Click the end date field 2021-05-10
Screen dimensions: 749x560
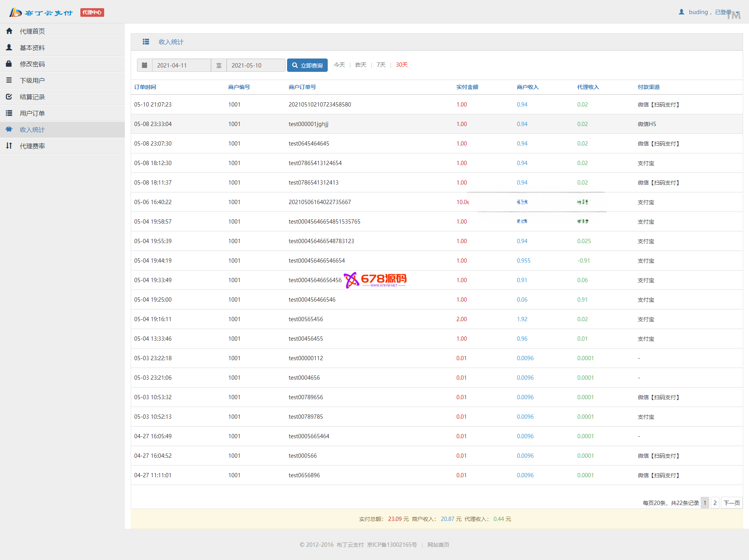(256, 65)
